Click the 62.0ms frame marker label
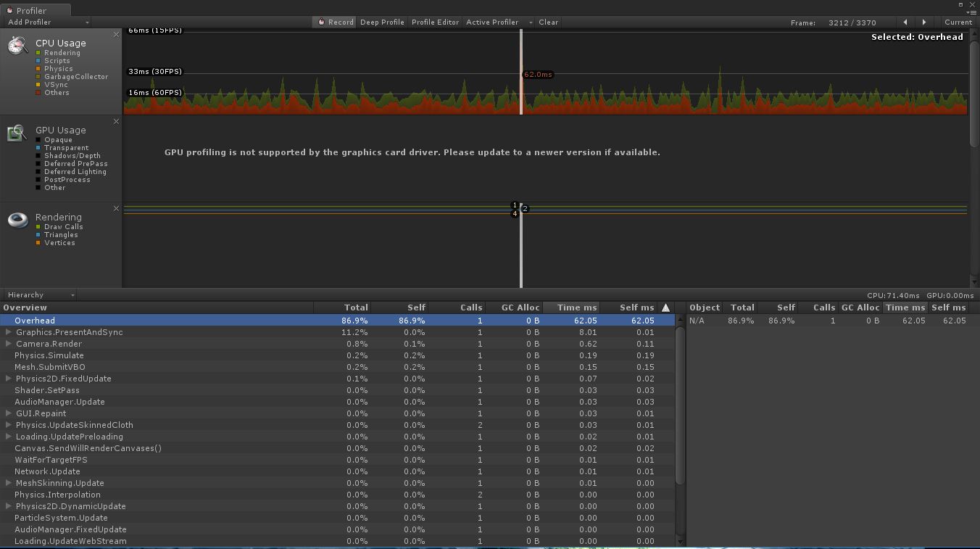The height and width of the screenshot is (549, 980). tap(537, 75)
